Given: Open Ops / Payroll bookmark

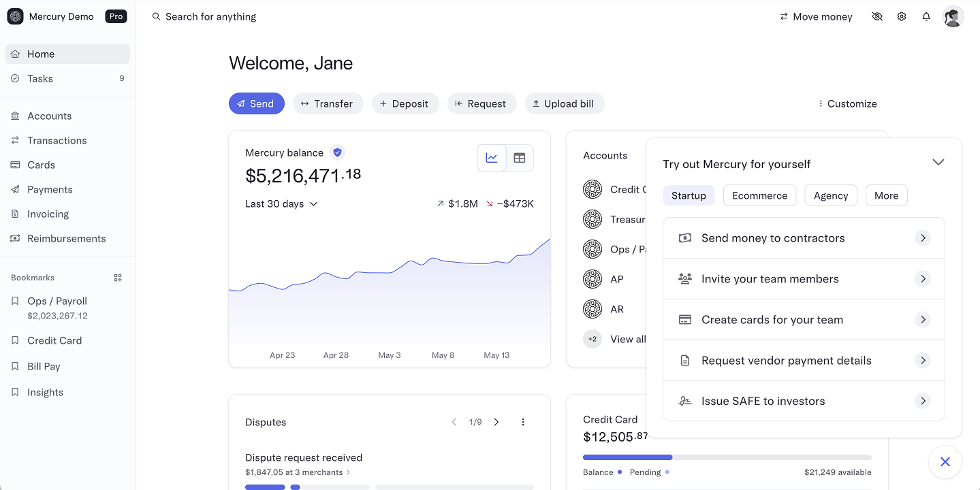Looking at the screenshot, I should point(67,308).
